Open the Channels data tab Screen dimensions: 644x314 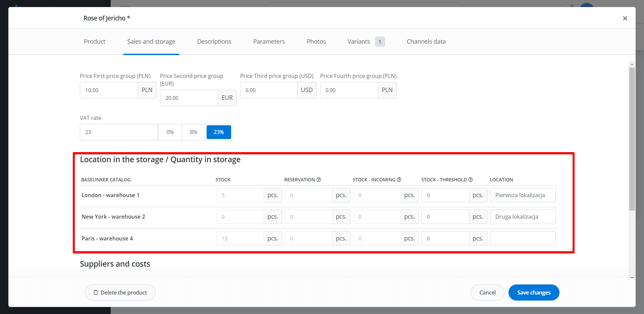(426, 42)
